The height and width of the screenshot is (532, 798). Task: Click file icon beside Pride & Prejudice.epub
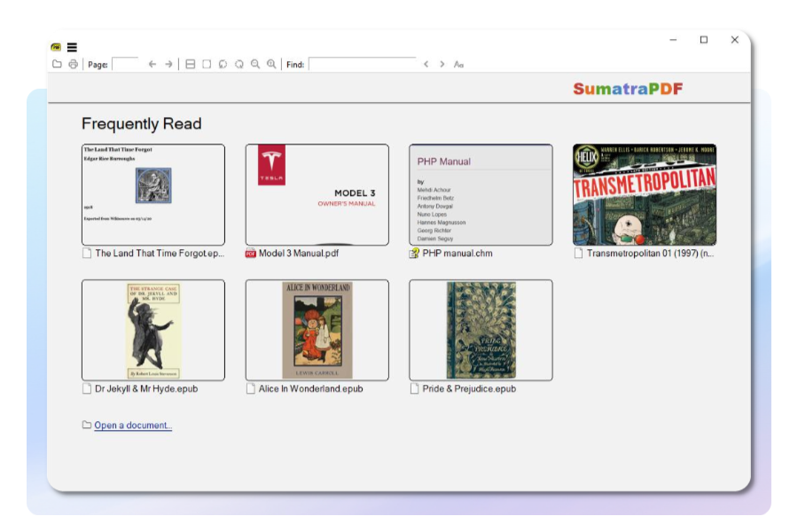coord(414,389)
